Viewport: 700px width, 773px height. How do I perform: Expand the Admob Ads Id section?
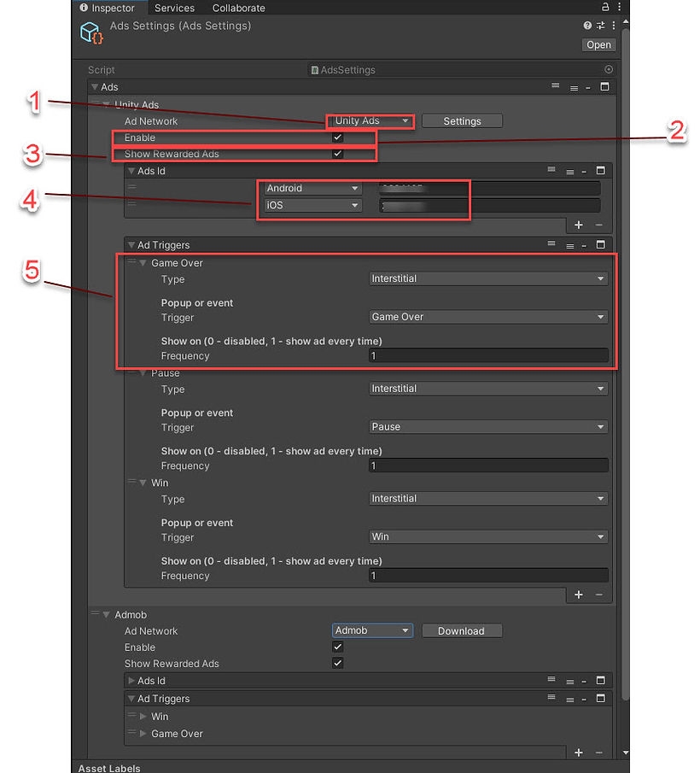[131, 681]
